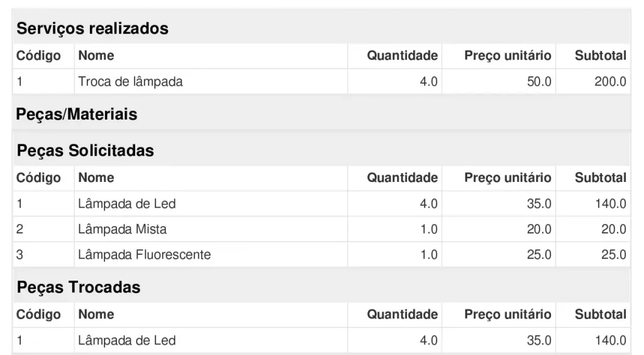The image size is (644, 355).
Task: Click the "Peças Solicitadas" section heading
Action: point(86,150)
